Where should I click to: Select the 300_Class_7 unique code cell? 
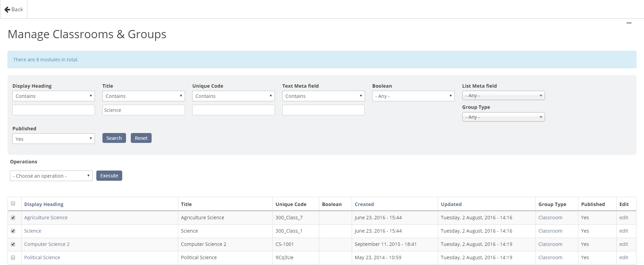(x=296, y=218)
